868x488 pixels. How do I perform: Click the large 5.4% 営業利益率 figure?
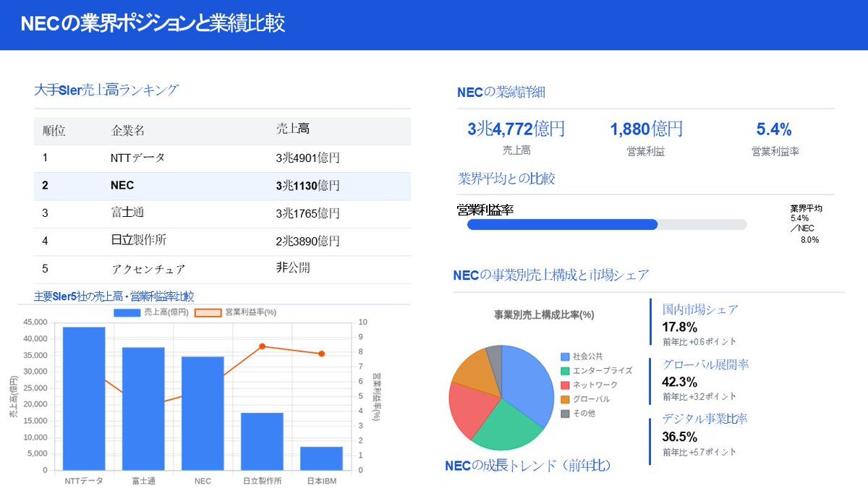(x=774, y=129)
